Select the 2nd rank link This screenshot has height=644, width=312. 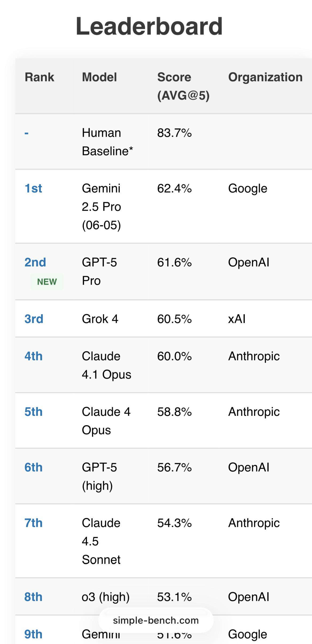(35, 262)
